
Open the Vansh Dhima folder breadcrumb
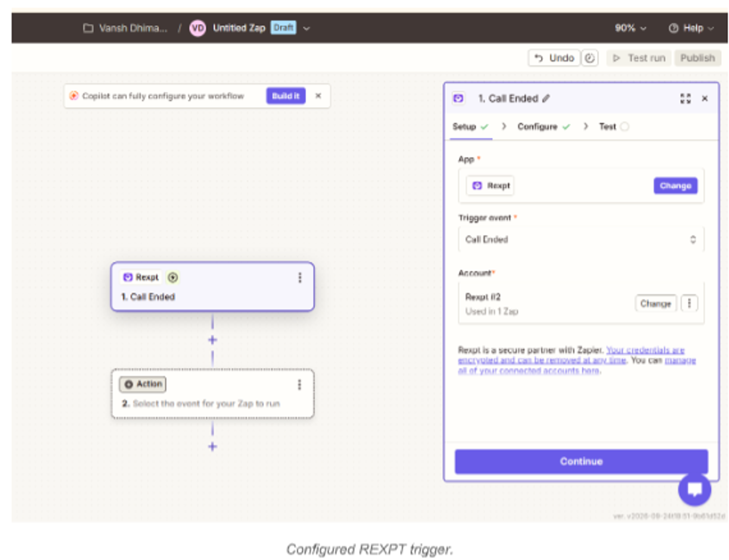(125, 28)
